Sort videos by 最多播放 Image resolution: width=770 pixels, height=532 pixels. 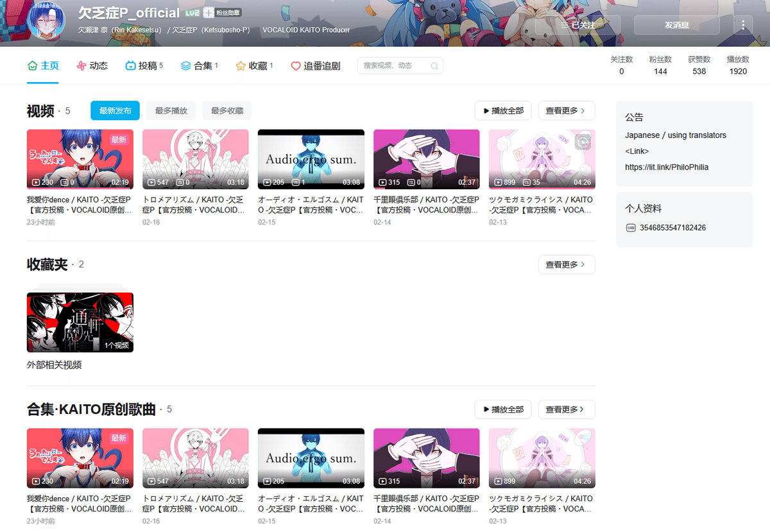pos(171,110)
